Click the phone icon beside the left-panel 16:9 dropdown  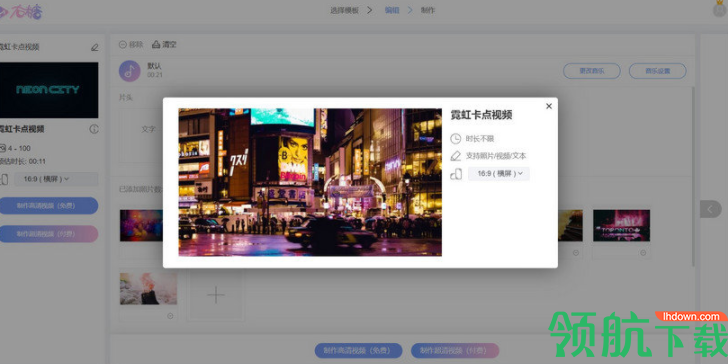click(4, 179)
